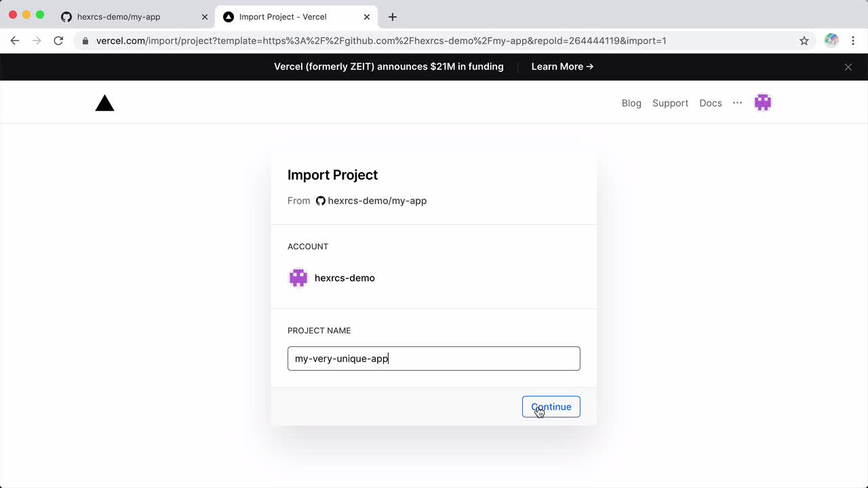Click the Vercel triangle logo
868x488 pixels.
click(x=104, y=103)
